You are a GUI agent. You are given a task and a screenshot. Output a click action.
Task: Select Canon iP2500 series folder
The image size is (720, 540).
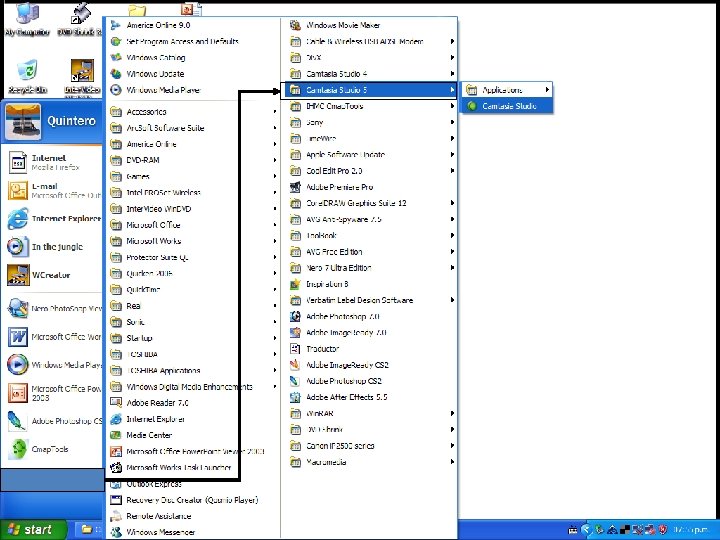point(372,446)
